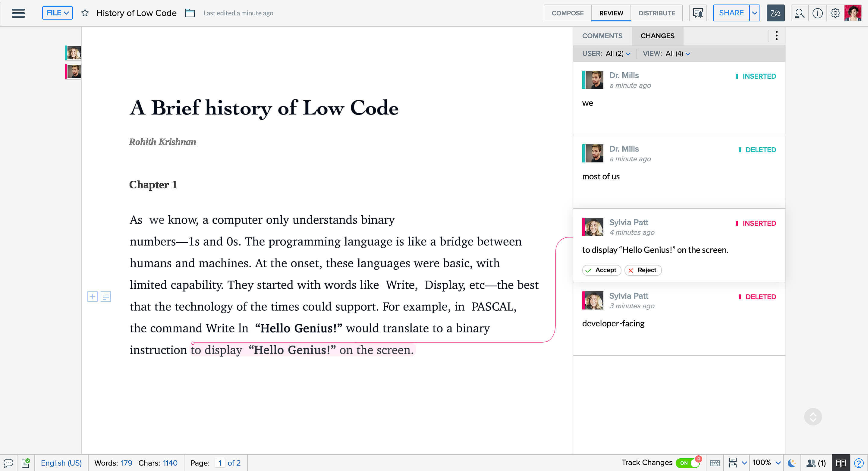Click the COMMENTS panel tab

(602, 36)
